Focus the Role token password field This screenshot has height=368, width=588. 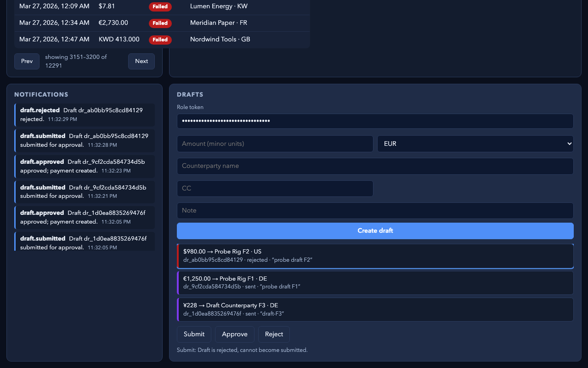375,121
